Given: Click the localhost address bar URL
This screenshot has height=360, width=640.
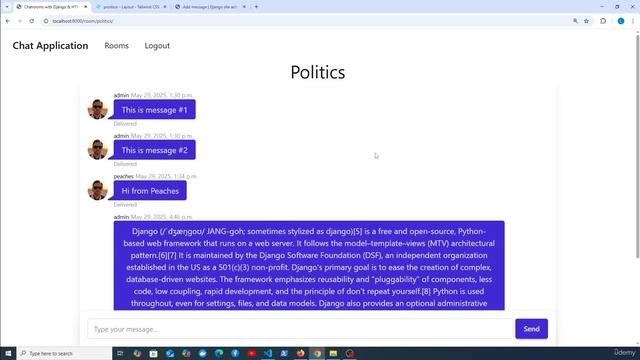Looking at the screenshot, I should click(x=83, y=21).
